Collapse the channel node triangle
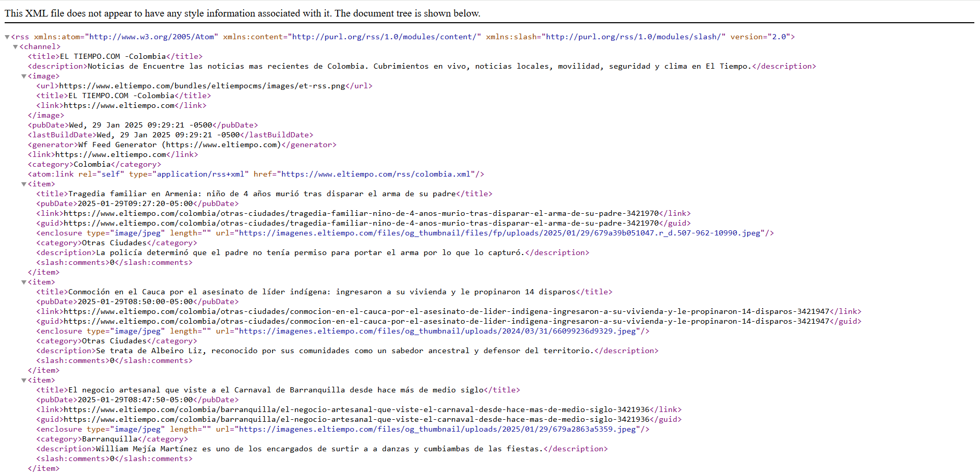 click(15, 47)
